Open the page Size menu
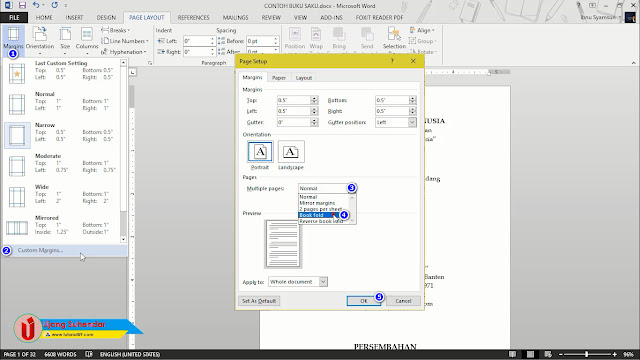Screen dimensions: 640x360 pyautogui.click(x=65, y=40)
